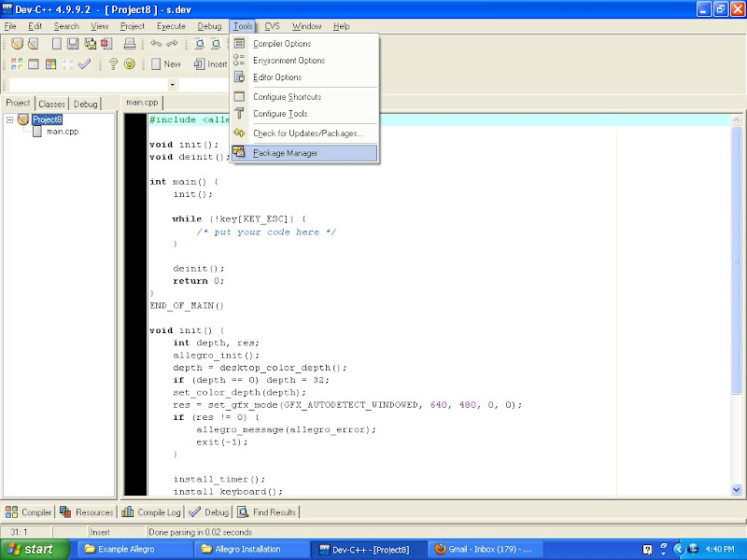Open the File menu

pos(10,26)
